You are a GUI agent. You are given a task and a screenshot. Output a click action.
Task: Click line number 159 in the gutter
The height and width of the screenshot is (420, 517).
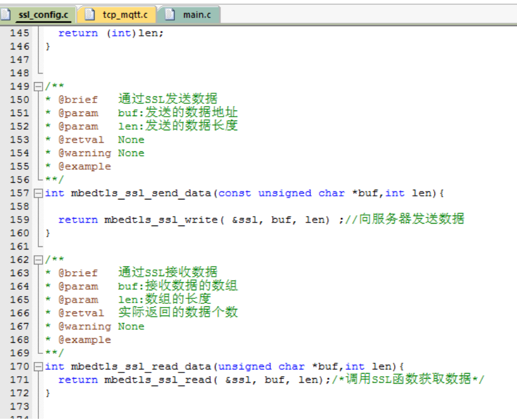click(x=19, y=220)
